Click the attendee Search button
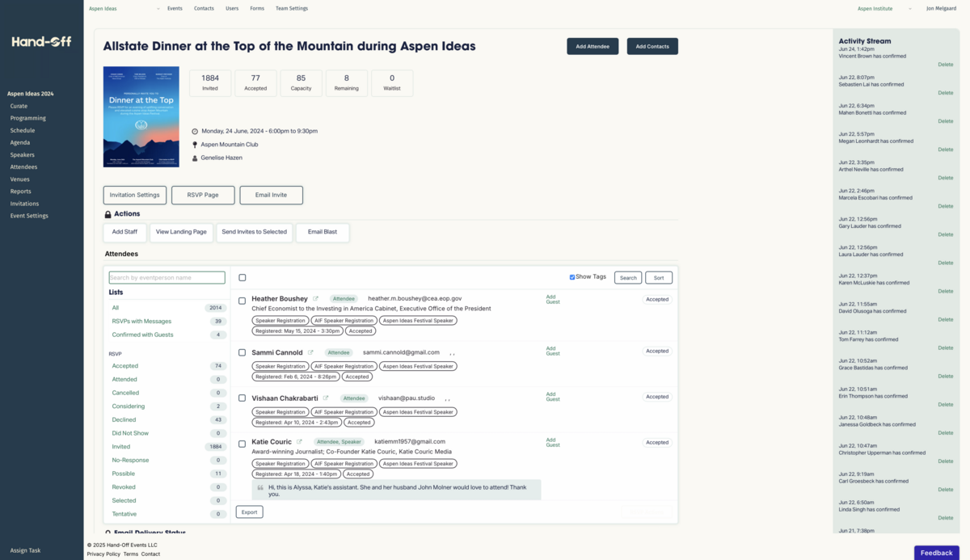Viewport: 970px width, 560px height. coord(628,278)
